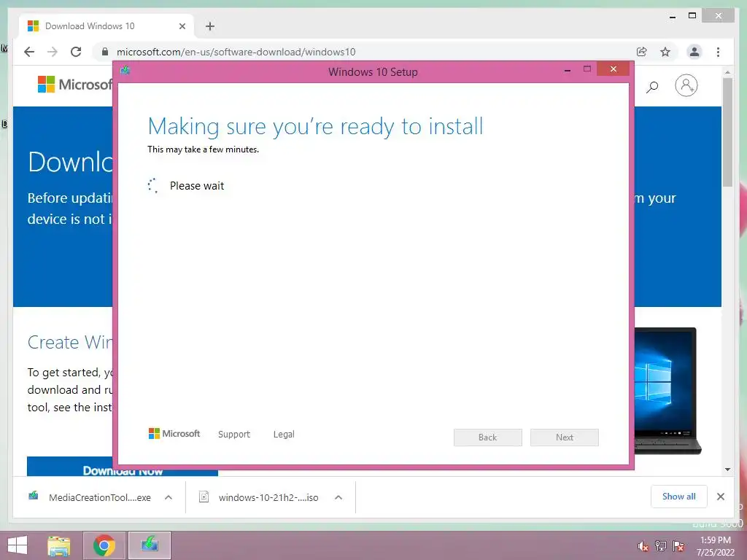The height and width of the screenshot is (560, 747).
Task: Open a new Chrome tab
Action: [x=210, y=26]
